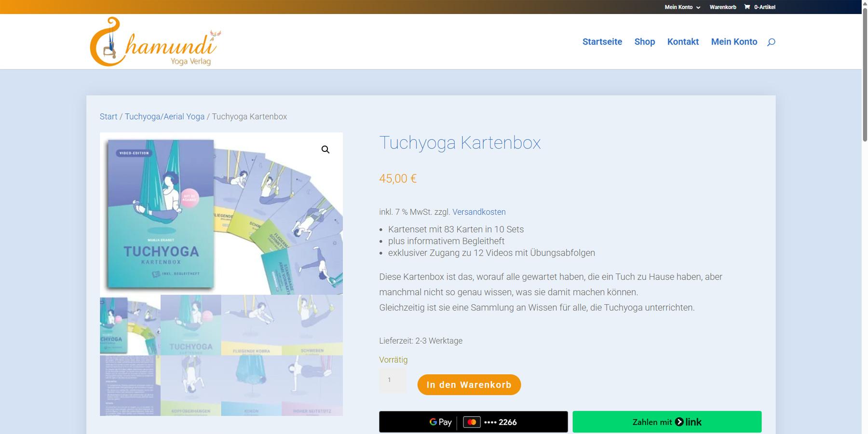The width and height of the screenshot is (868, 434).
Task: Click the Zahlen mit link button
Action: point(667,422)
